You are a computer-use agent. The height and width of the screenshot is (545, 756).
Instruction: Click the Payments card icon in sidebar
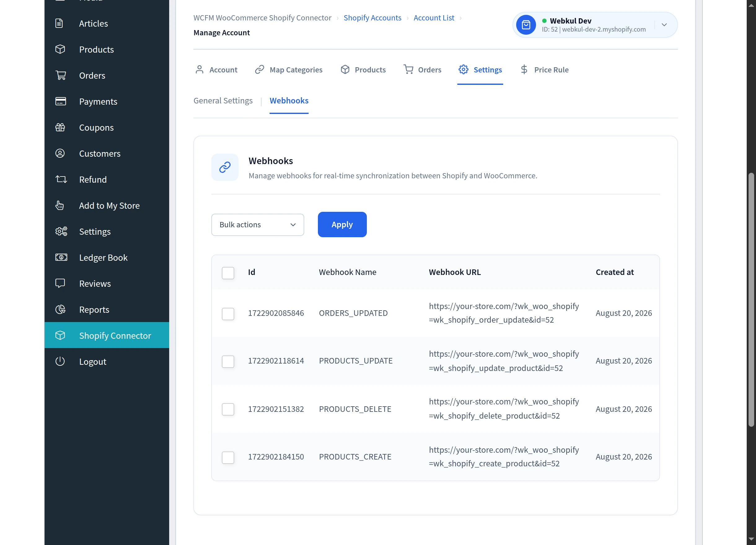point(61,101)
